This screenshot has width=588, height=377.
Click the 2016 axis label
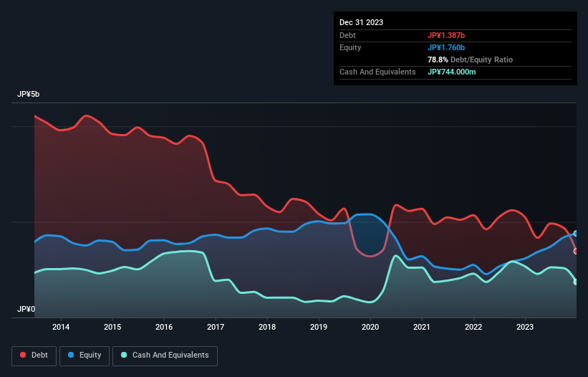(164, 327)
